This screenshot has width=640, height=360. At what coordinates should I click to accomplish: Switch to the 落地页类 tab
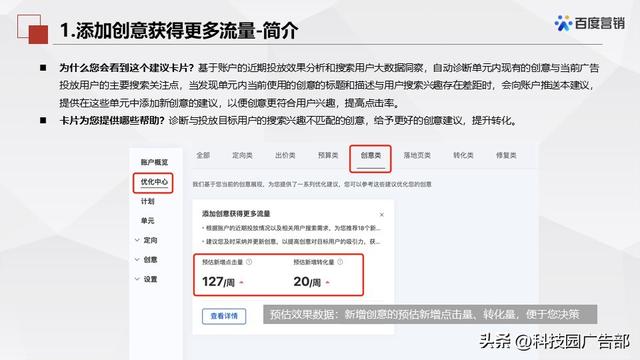click(417, 155)
